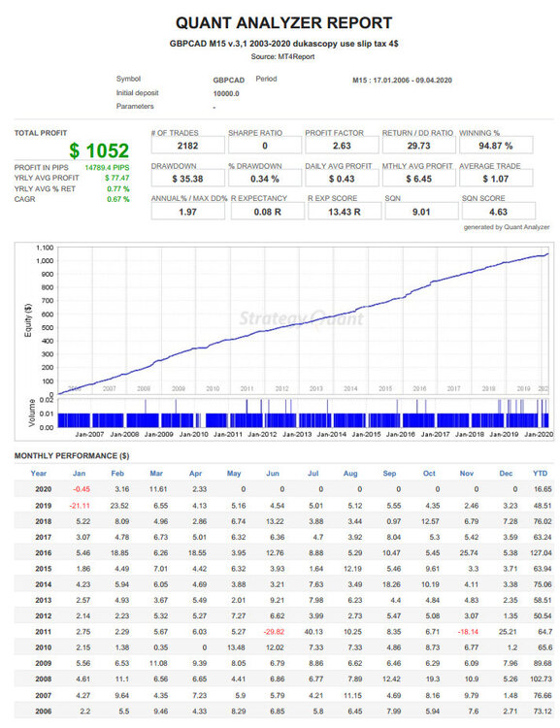Click the 2009 March value 11.08
The width and height of the screenshot is (560, 728).
click(x=158, y=664)
